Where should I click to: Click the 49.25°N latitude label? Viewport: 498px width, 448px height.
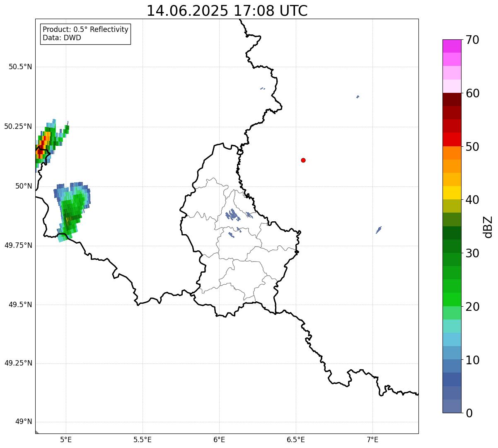[18, 363]
